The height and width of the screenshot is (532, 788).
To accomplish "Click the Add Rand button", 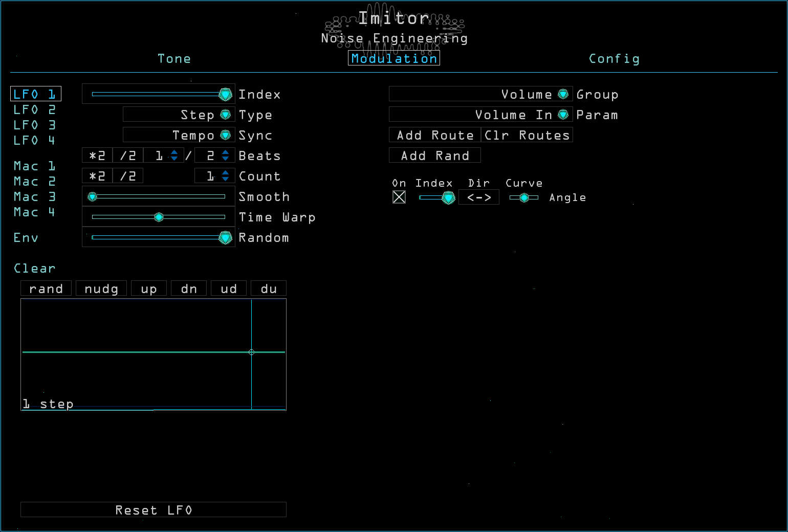I will [x=435, y=155].
